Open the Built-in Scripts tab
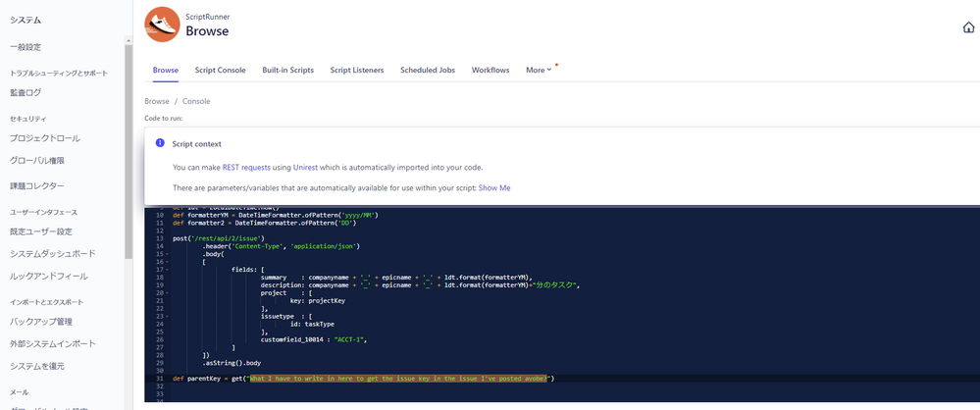 tap(288, 70)
